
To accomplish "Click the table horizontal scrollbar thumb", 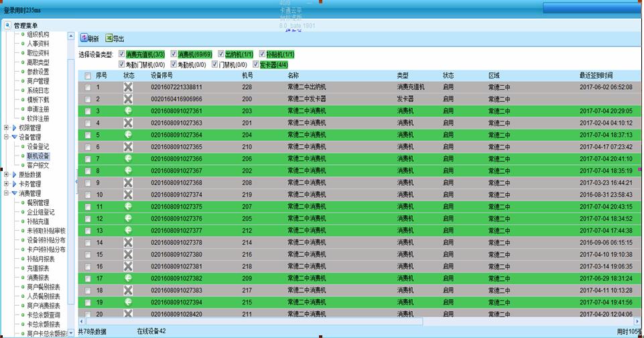I will (x=254, y=321).
